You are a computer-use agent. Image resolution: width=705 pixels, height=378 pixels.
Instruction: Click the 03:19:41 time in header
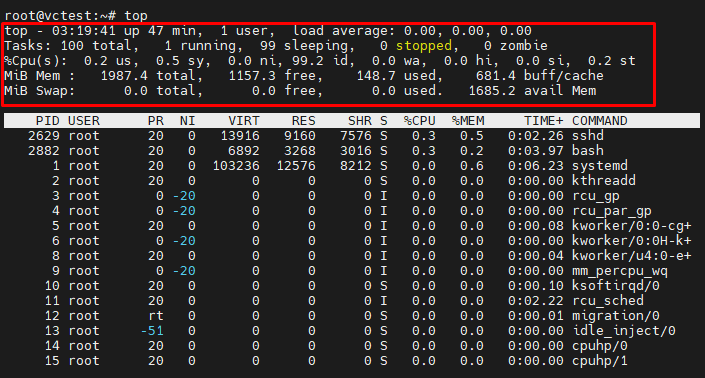point(84,31)
